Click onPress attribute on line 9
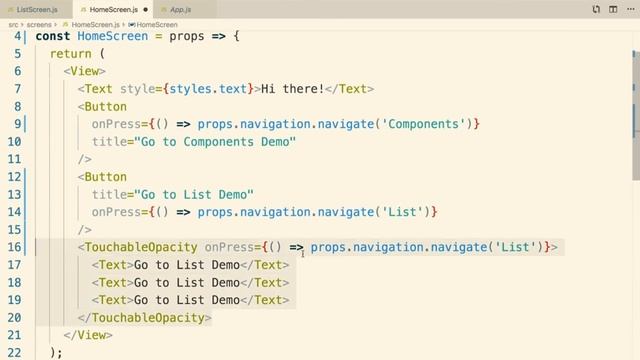This screenshot has width=640, height=360. pyautogui.click(x=116, y=124)
